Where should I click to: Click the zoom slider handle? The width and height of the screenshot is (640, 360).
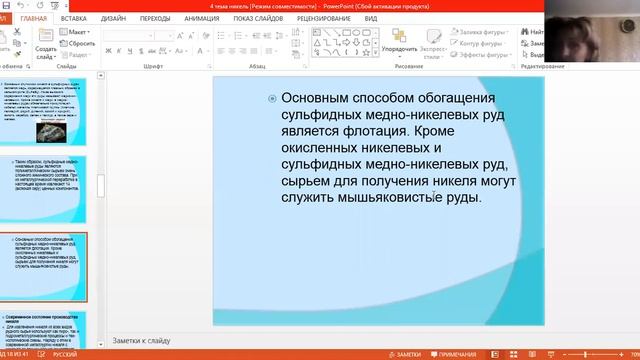(x=585, y=355)
